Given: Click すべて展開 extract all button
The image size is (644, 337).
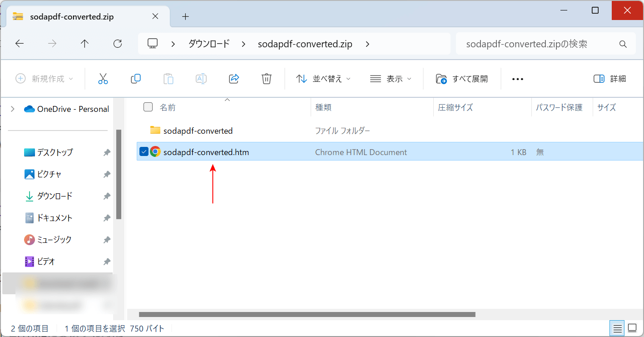Looking at the screenshot, I should [x=462, y=79].
